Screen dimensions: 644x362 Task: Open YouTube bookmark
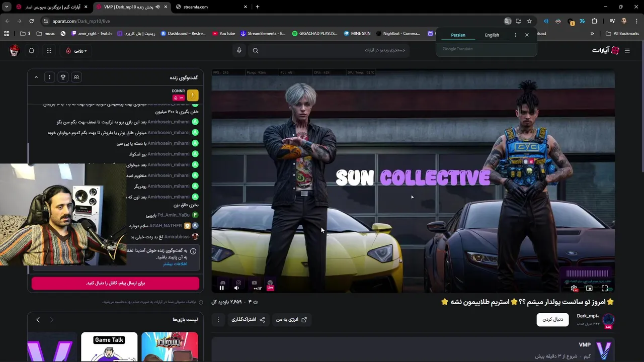pyautogui.click(x=224, y=34)
